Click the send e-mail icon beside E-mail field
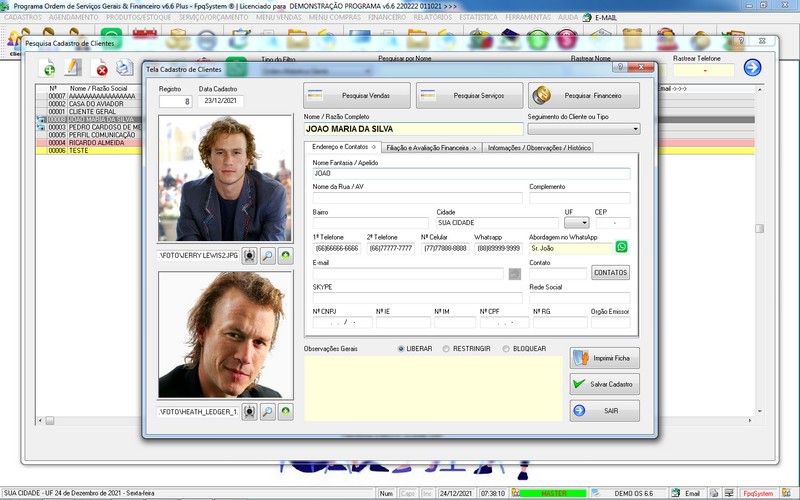Viewport: 800px width, 500px height. coord(515,274)
